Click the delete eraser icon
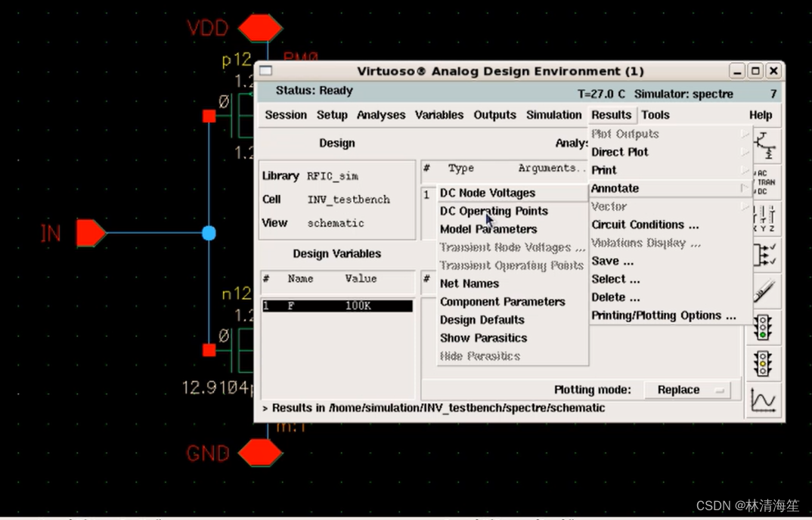 tap(765, 290)
